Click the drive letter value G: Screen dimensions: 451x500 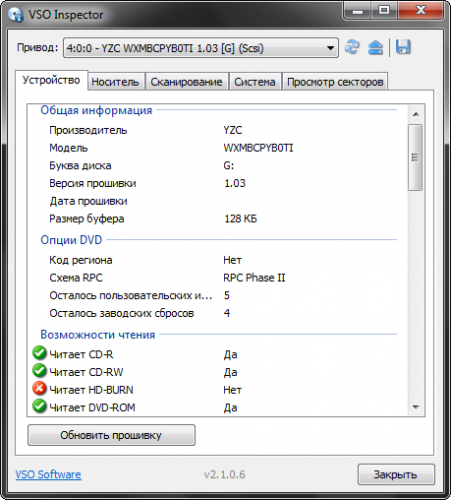coord(229,166)
